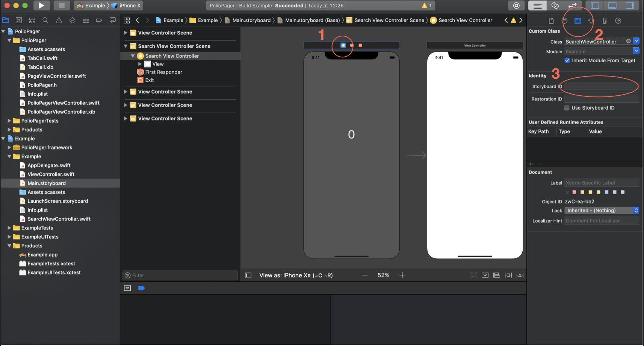Image resolution: width=644 pixels, height=346 pixels.
Task: Switch to the File inspector tab
Action: coord(551,21)
